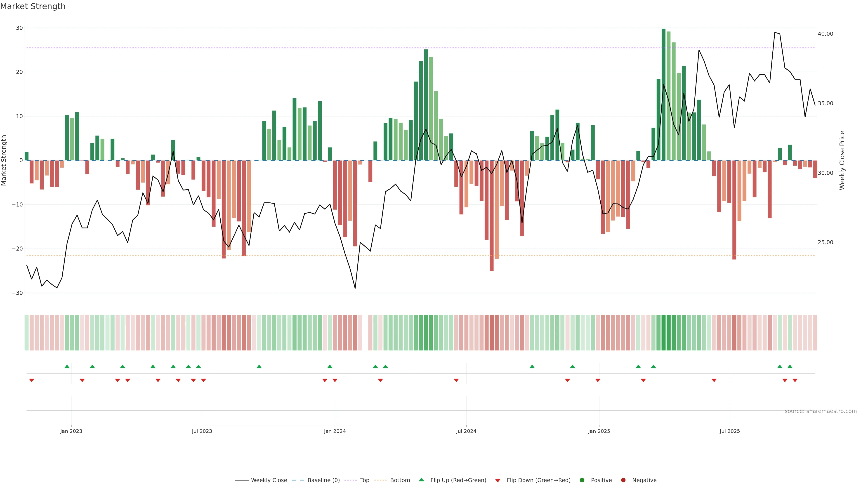Click the first green flip-up triangle marker on the timeline
This screenshot has width=868, height=488.
tap(67, 366)
